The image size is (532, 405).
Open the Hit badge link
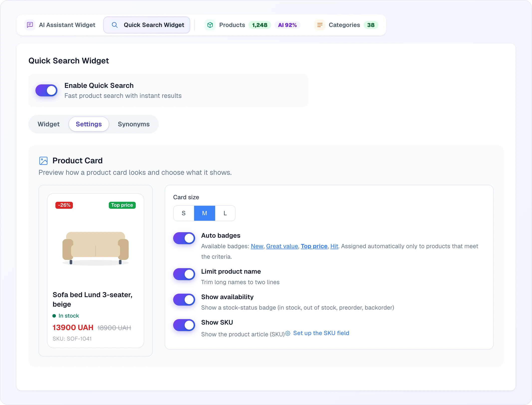(x=334, y=246)
